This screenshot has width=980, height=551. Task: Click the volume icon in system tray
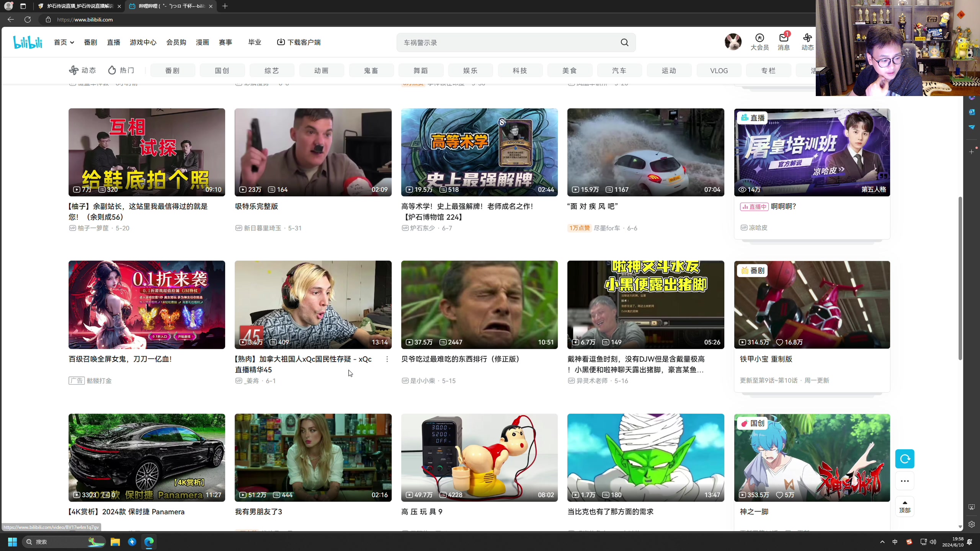coord(933,542)
